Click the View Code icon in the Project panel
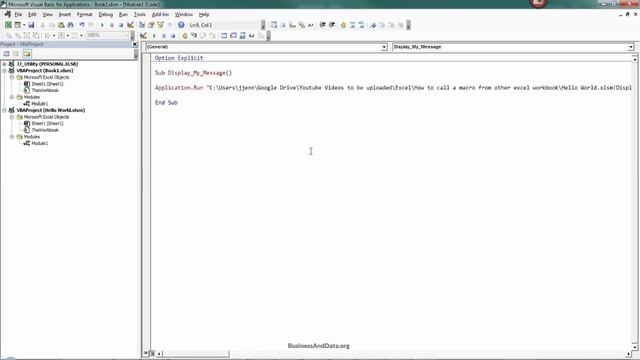Viewport: 640px width, 360px height. (7, 53)
